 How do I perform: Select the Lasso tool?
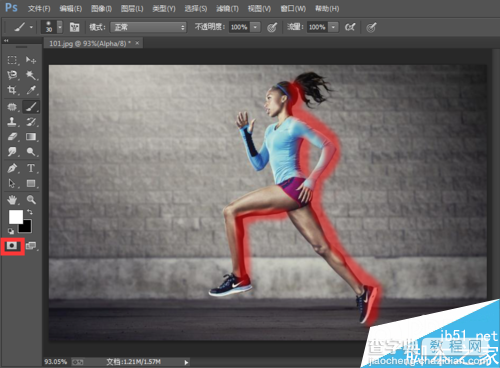point(12,75)
